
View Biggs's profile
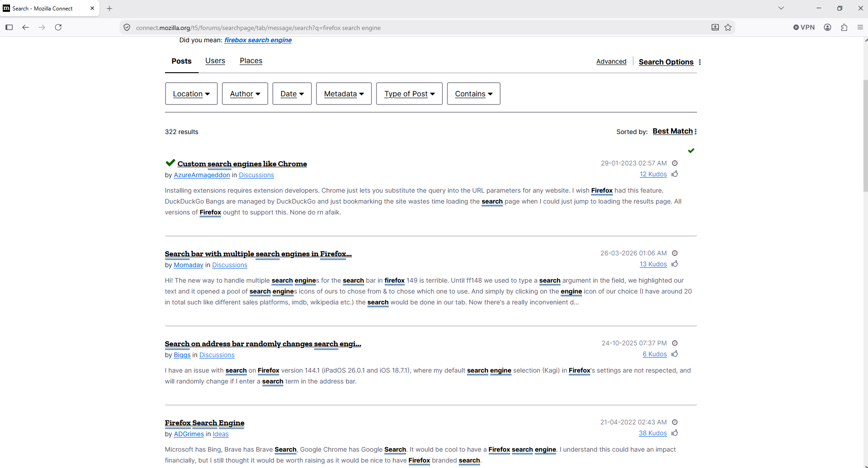(182, 355)
